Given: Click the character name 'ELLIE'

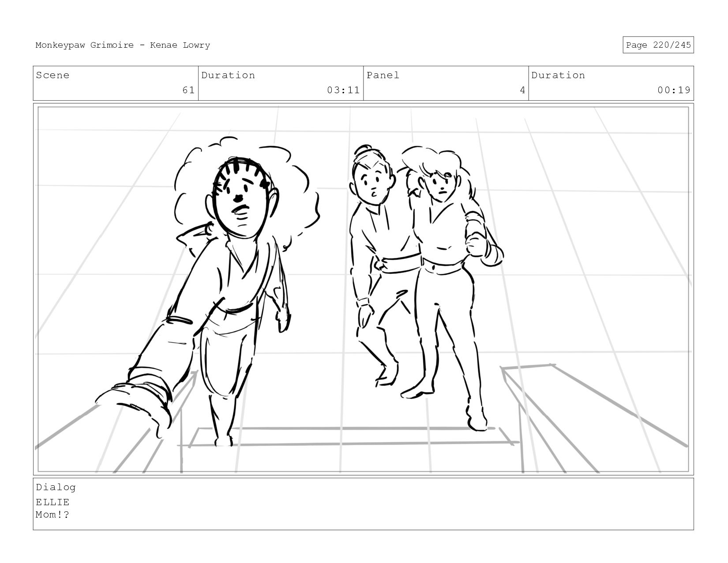Looking at the screenshot, I should tap(53, 502).
